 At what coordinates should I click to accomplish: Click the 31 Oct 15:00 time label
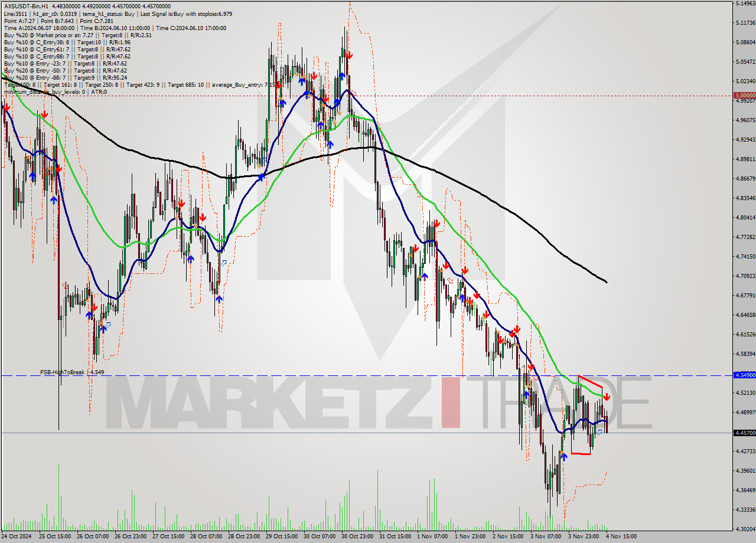tap(394, 537)
